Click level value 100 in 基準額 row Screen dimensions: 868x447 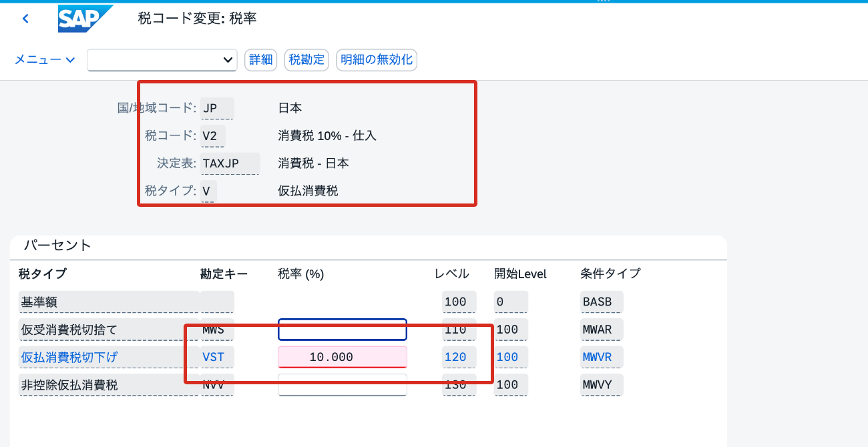(459, 302)
